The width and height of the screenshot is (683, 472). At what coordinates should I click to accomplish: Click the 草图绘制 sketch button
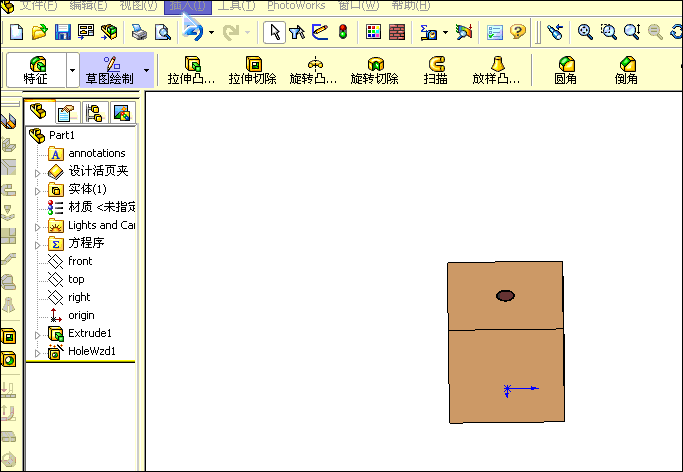[110, 70]
